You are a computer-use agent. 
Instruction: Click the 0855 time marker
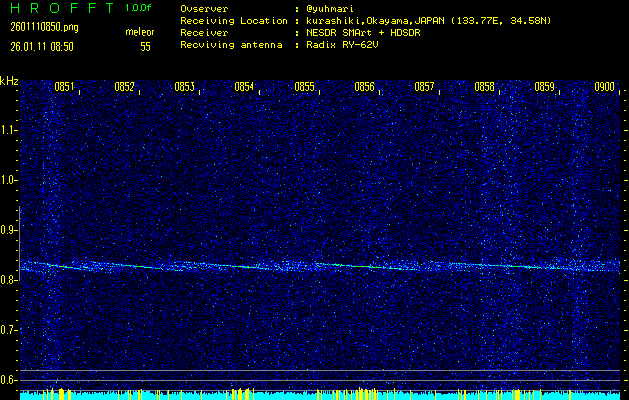click(304, 87)
